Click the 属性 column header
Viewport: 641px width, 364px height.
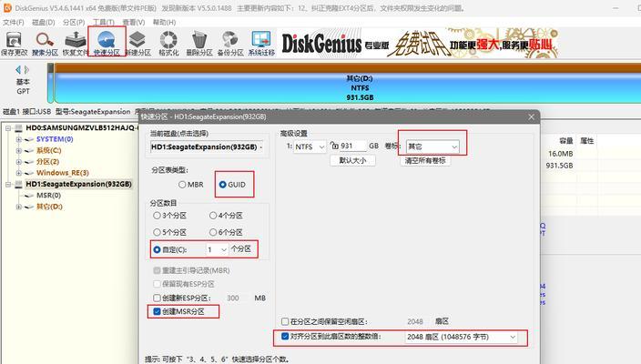(586, 141)
